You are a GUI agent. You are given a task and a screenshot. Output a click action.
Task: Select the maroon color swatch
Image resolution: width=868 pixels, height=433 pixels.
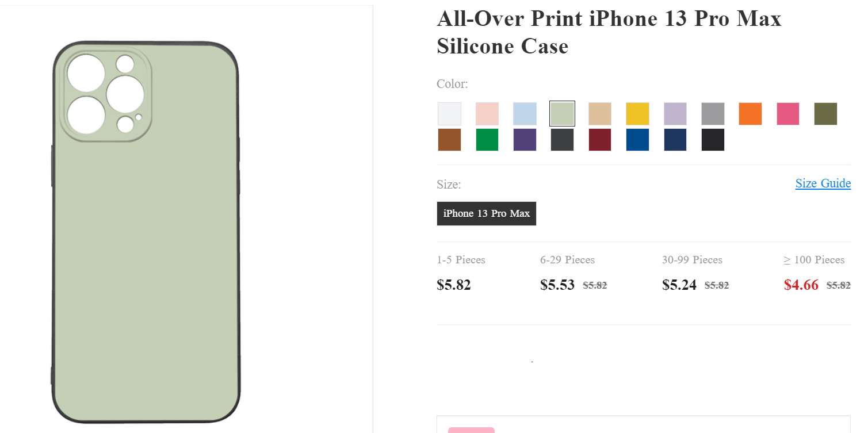pos(599,140)
